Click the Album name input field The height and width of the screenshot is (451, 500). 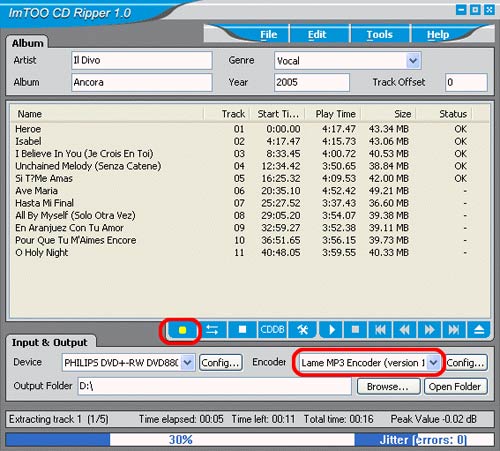coord(142,82)
